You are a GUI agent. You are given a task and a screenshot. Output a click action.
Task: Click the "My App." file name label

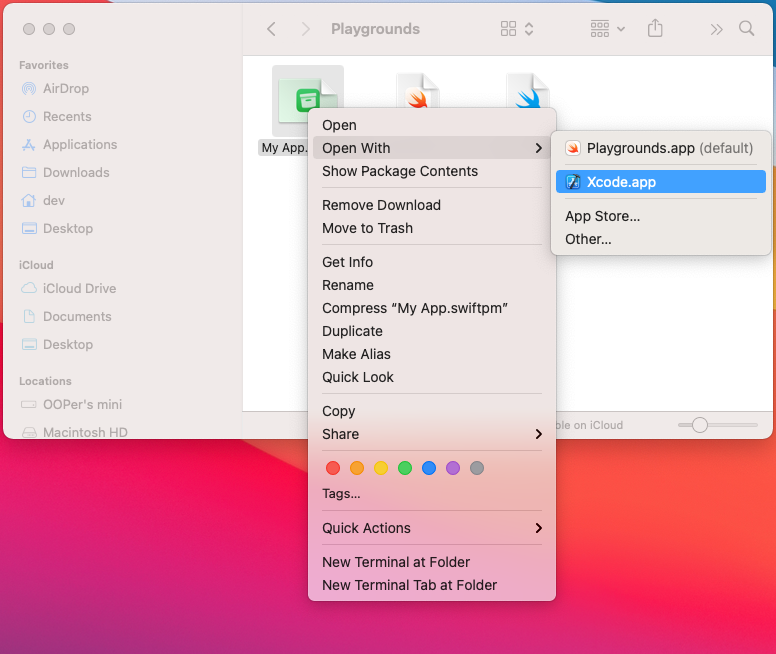(x=285, y=148)
